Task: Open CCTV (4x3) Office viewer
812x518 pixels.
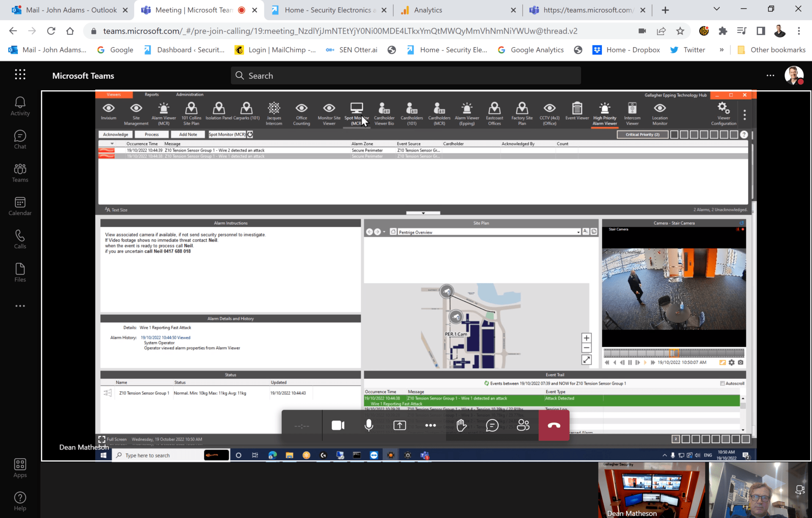Action: tap(549, 112)
